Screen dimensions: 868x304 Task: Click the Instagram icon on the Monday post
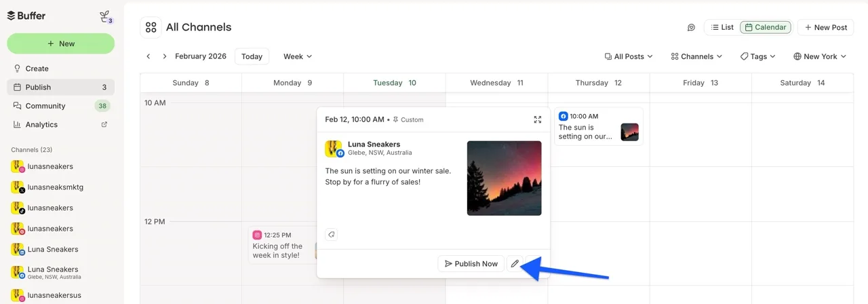tap(257, 235)
